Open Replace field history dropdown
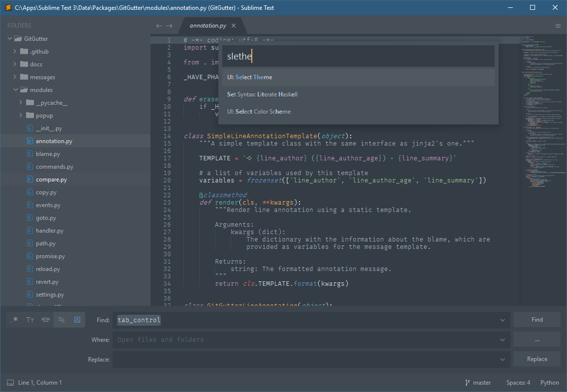 click(502, 360)
